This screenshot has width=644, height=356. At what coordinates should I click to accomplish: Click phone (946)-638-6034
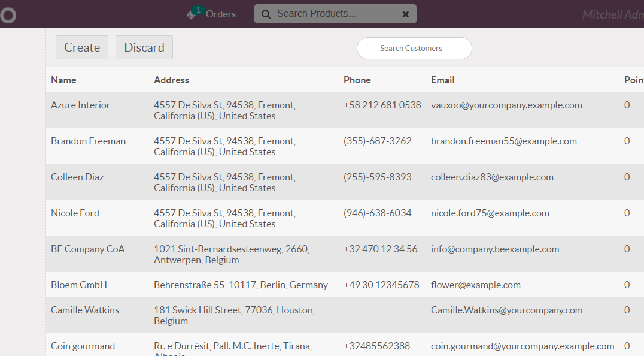point(378,213)
